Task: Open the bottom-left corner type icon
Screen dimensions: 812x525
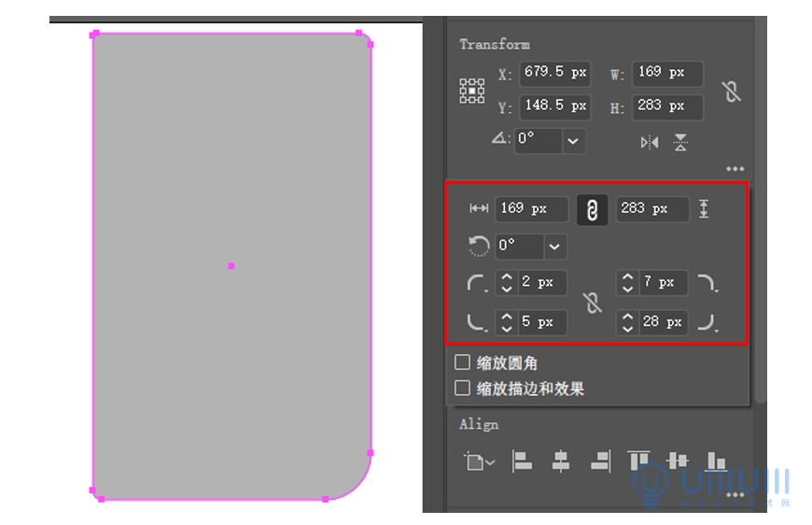Action: point(478,322)
